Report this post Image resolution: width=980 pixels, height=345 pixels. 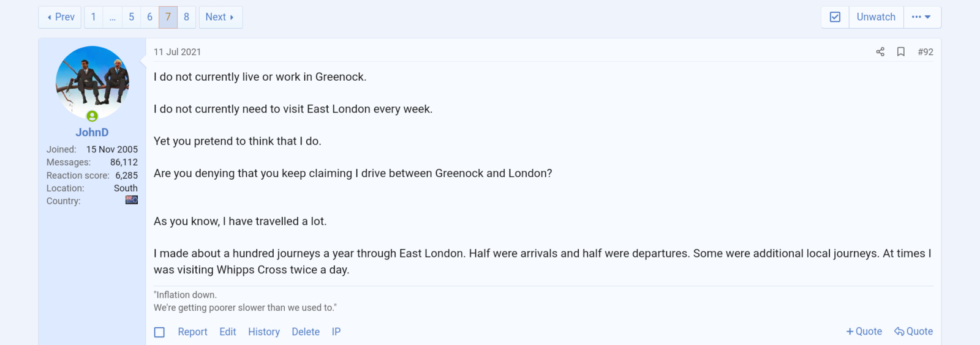pyautogui.click(x=192, y=332)
